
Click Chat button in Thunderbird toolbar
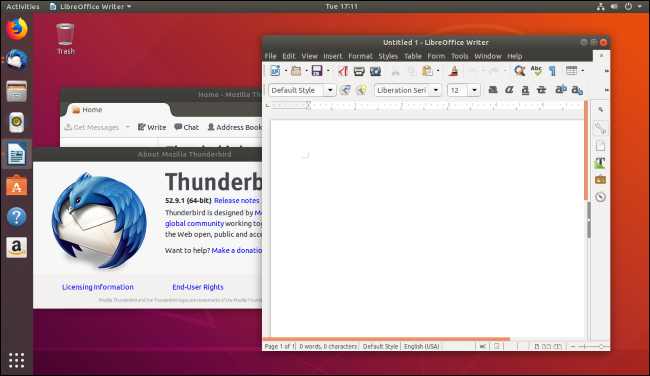click(x=187, y=127)
